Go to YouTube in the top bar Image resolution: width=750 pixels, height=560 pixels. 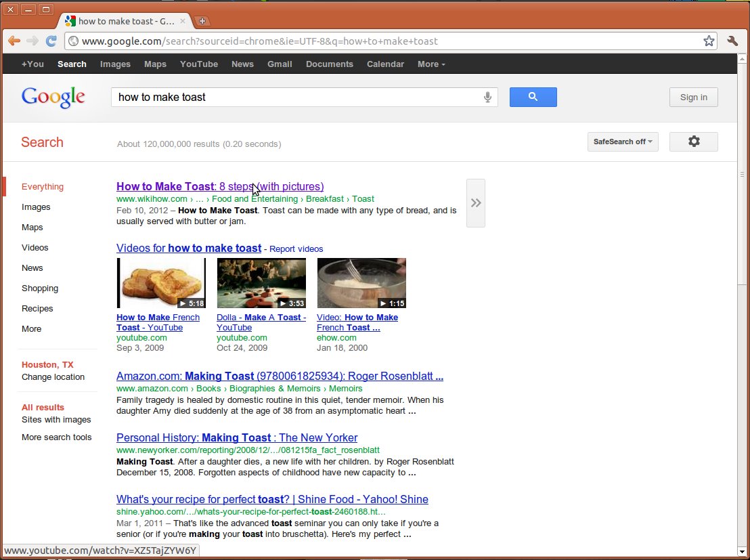click(199, 64)
